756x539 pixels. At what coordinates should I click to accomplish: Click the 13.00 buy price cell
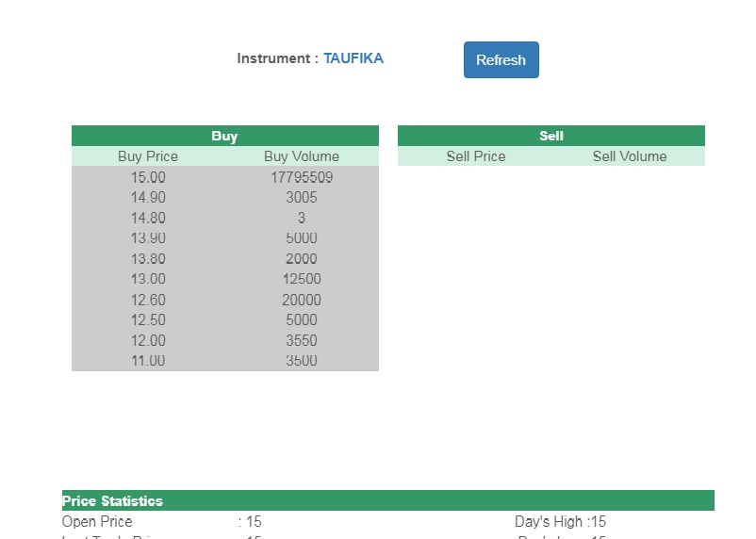tap(148, 279)
